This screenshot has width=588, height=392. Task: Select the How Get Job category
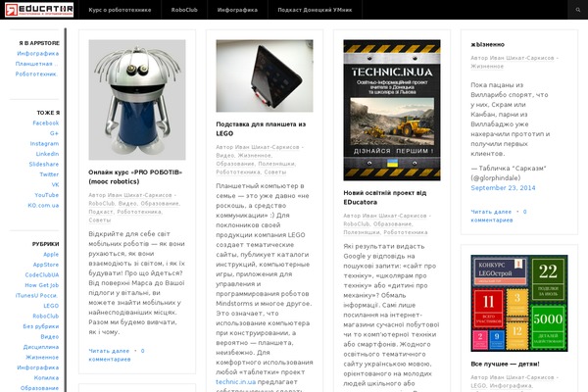coord(42,285)
